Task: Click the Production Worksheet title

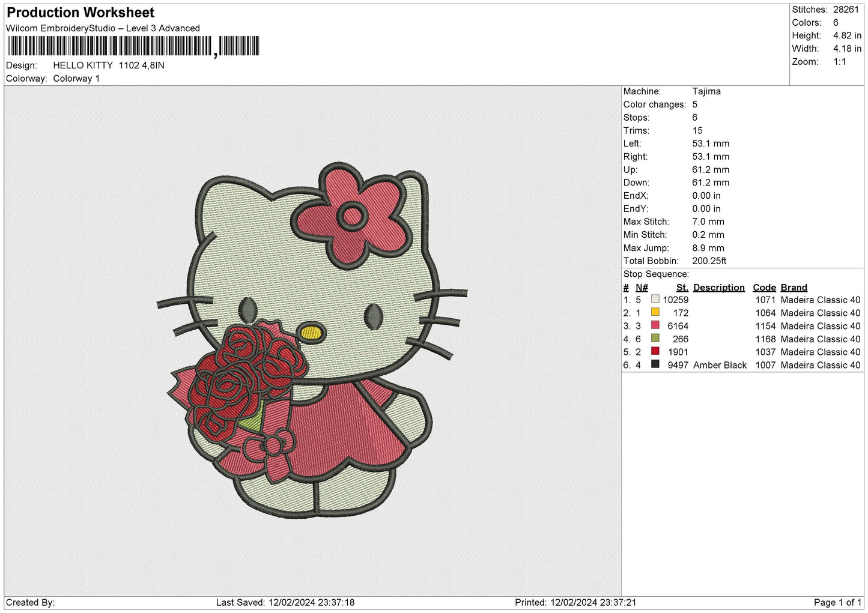Action: pyautogui.click(x=80, y=13)
